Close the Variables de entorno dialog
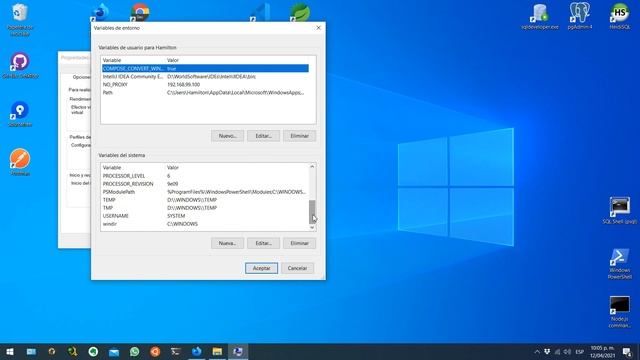640x360 pixels. click(x=318, y=28)
